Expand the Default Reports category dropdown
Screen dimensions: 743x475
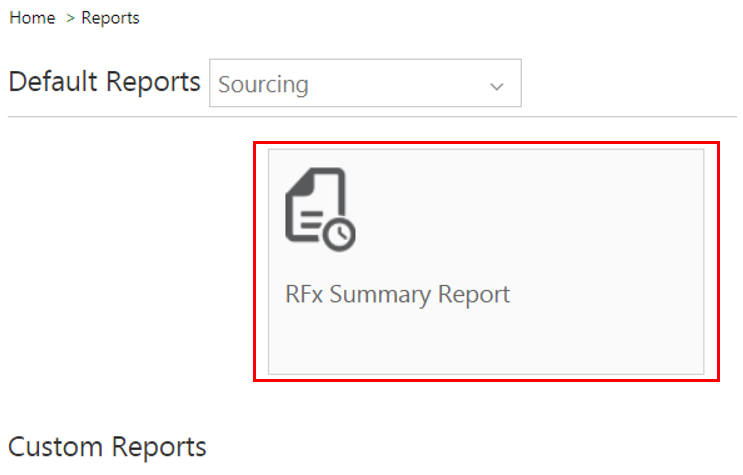(x=365, y=83)
